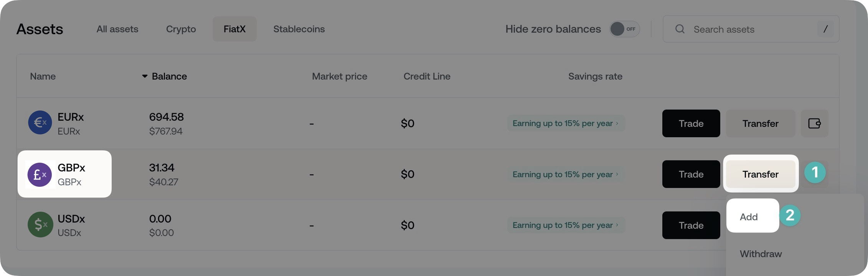The image size is (868, 276).
Task: Click the search magnifier icon
Action: (x=680, y=29)
